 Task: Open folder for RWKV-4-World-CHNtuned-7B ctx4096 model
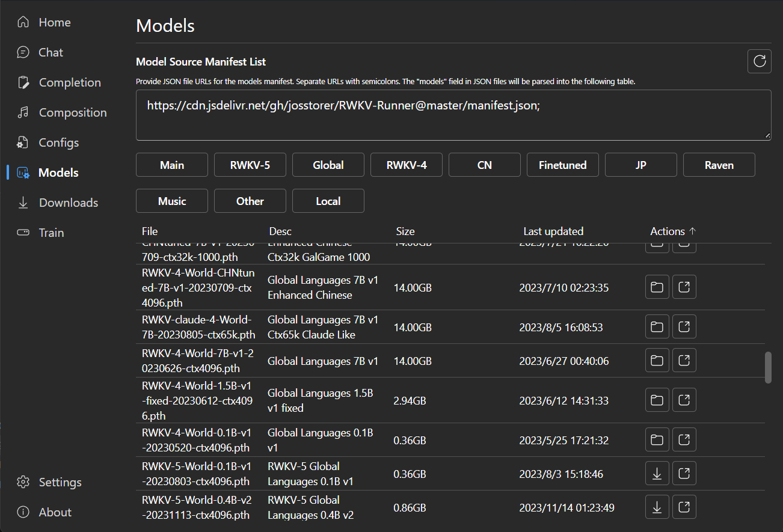coord(657,287)
